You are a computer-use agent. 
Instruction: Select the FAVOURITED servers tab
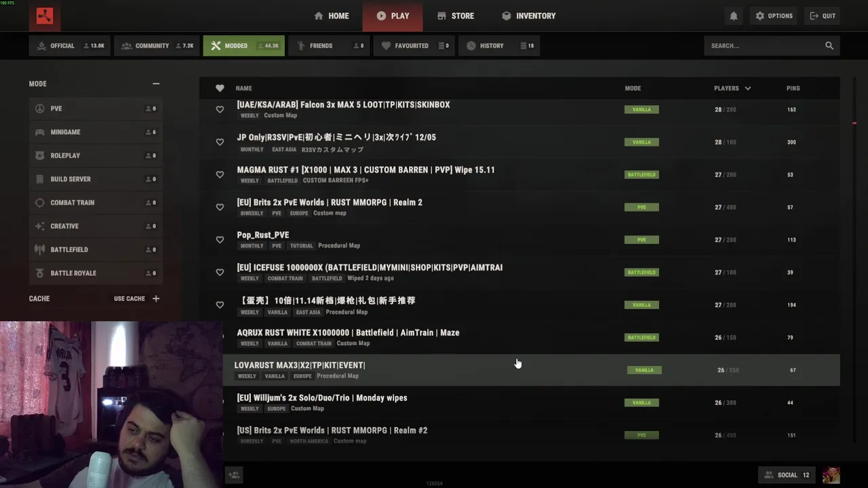(x=414, y=45)
